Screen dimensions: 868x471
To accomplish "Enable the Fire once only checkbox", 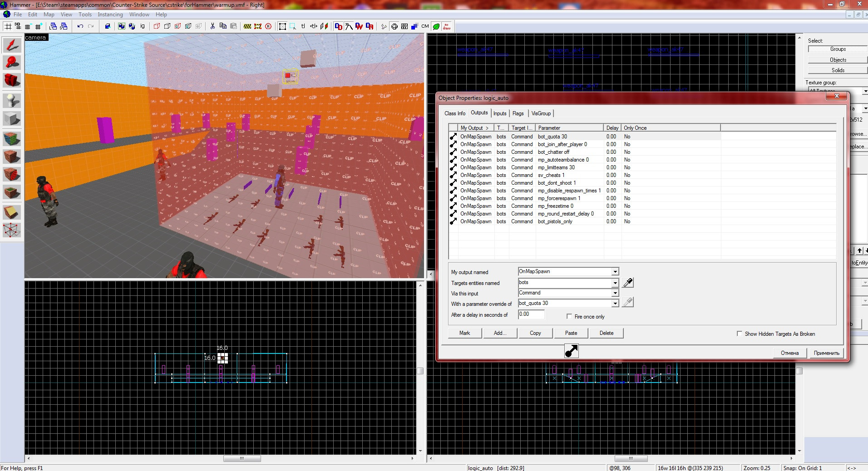I will pos(569,316).
